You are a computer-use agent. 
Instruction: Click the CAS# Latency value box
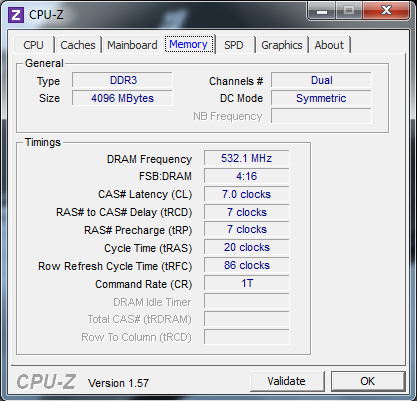tap(247, 194)
